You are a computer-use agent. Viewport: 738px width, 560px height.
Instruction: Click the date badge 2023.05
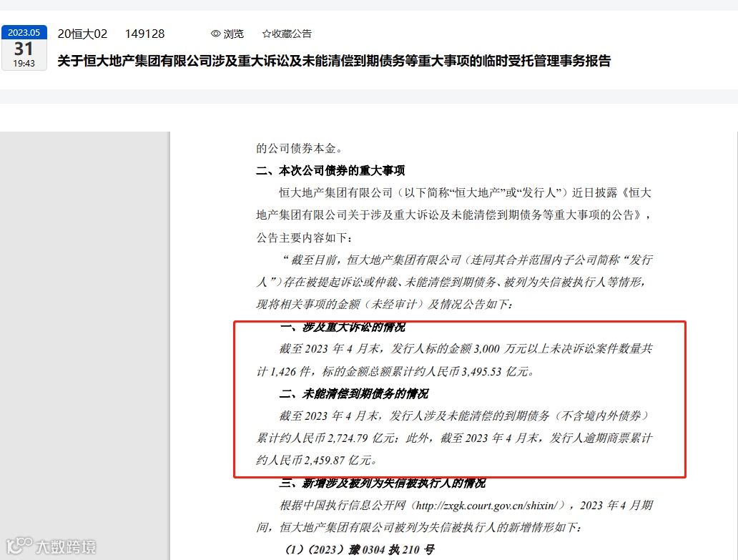(x=24, y=32)
